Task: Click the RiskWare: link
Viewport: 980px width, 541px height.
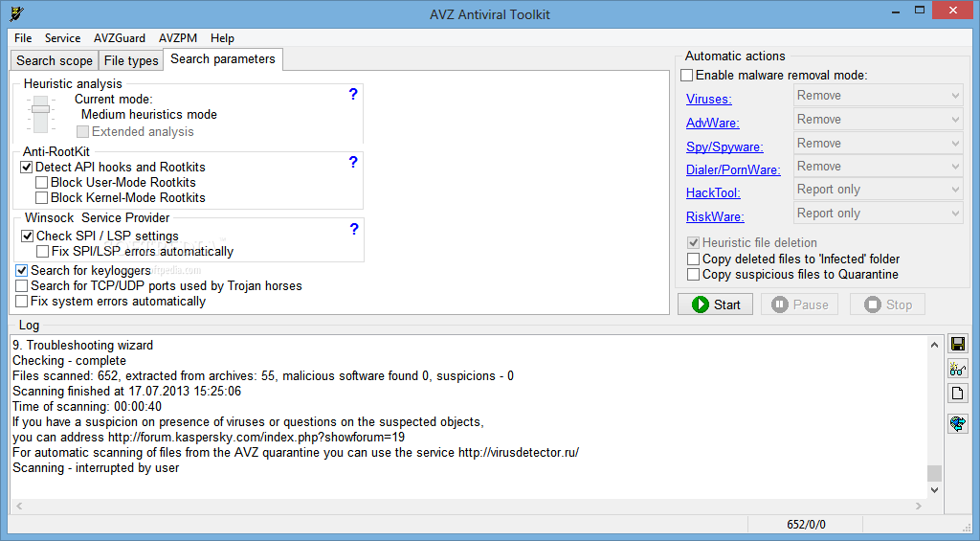Action: 715,216
